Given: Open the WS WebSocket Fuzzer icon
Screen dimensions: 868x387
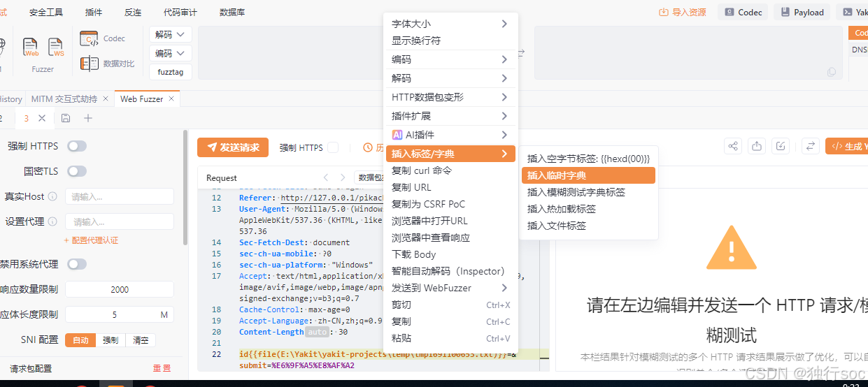Looking at the screenshot, I should coord(56,47).
